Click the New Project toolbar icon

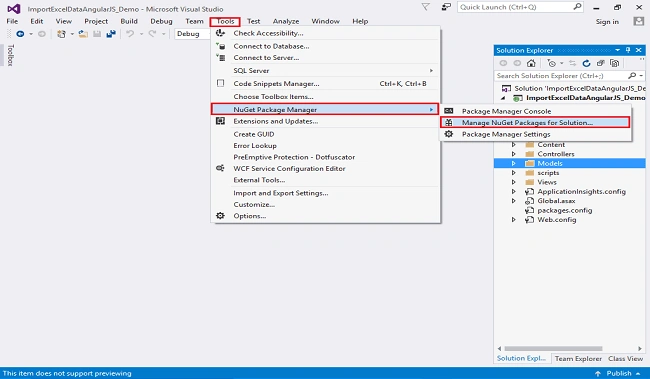[x=61, y=34]
